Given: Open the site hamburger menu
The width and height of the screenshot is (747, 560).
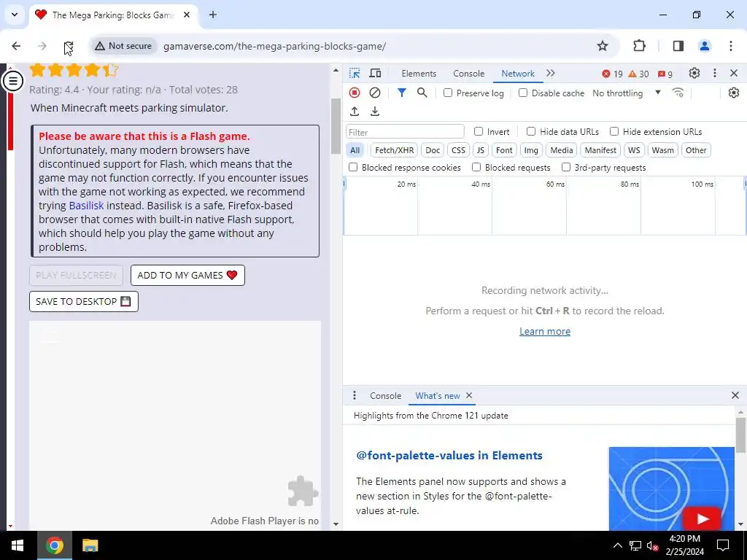Looking at the screenshot, I should pyautogui.click(x=13, y=80).
